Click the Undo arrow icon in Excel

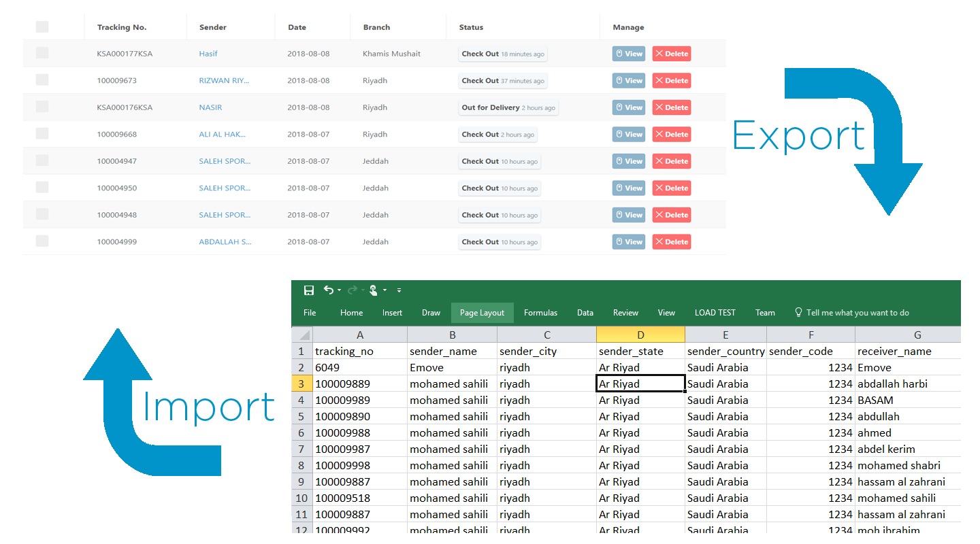tap(329, 290)
